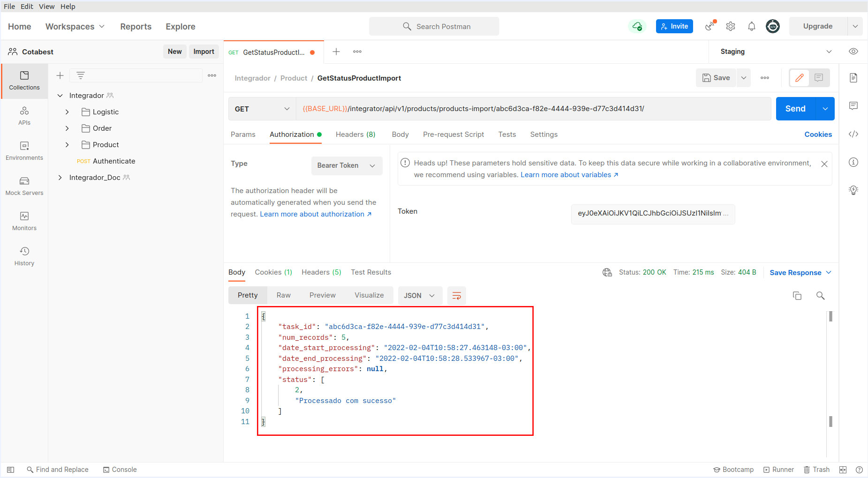The height and width of the screenshot is (478, 868).
Task: Create a new collection with plus icon
Action: point(60,75)
